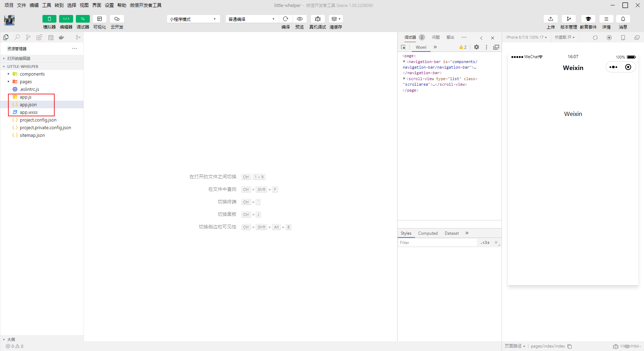Open the 详情 details panel
Viewport: 644px width, 351px height.
pos(606,19)
